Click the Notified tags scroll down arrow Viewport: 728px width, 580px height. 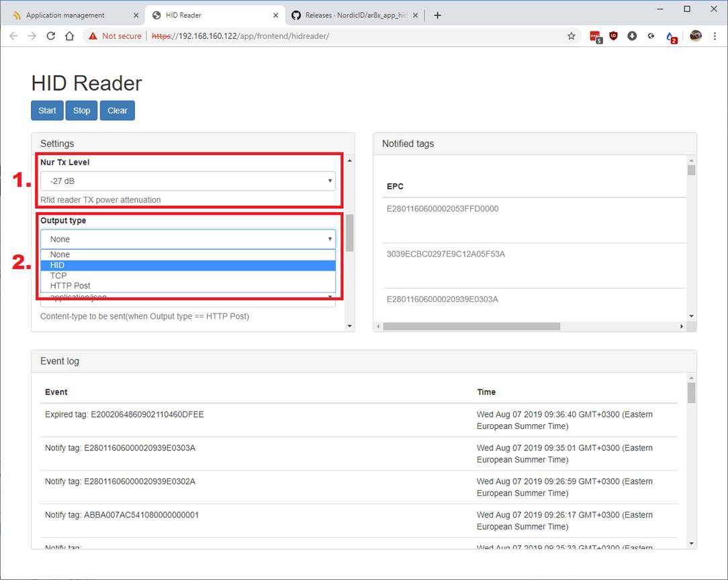click(x=691, y=316)
